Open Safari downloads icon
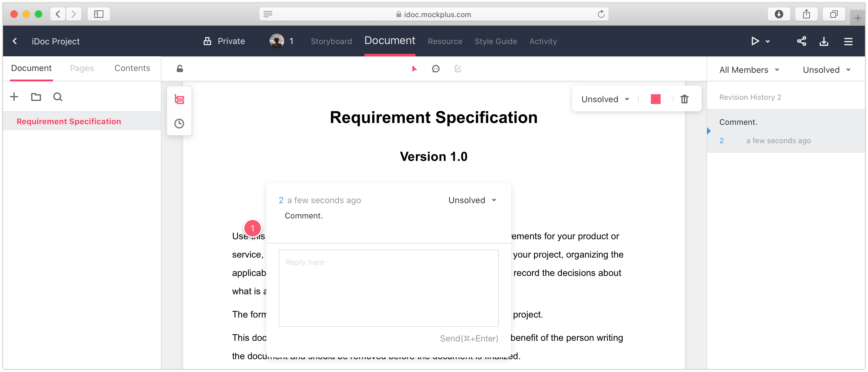 [x=778, y=14]
